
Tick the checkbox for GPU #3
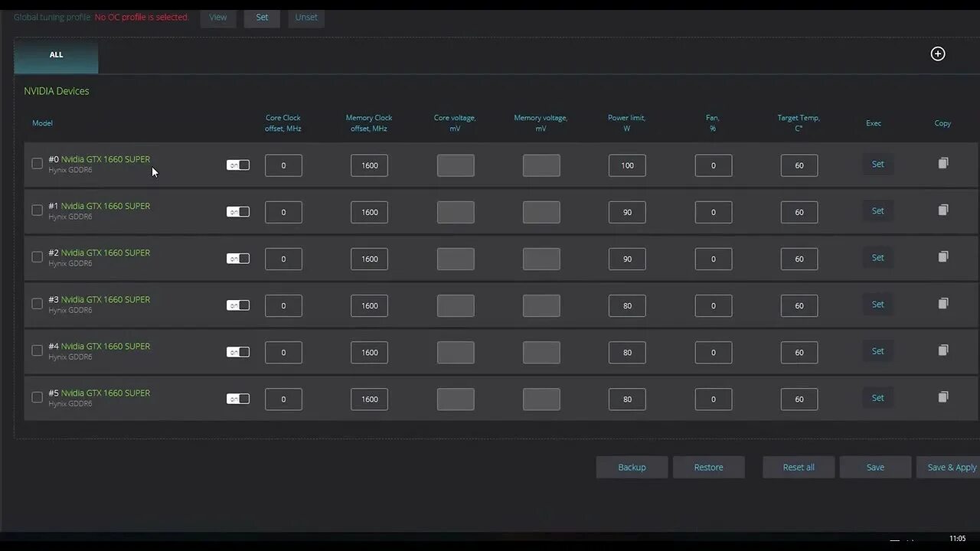click(x=37, y=304)
